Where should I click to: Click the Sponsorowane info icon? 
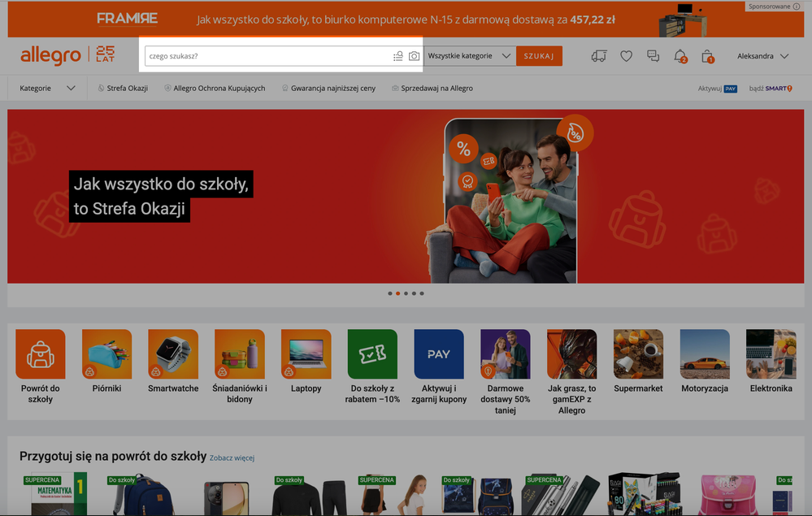click(797, 7)
